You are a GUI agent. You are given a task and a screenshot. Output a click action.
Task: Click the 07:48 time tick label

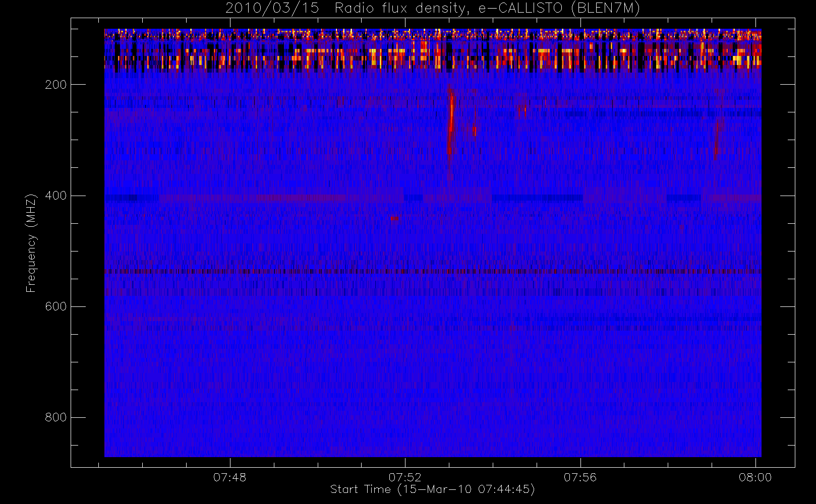[230, 477]
